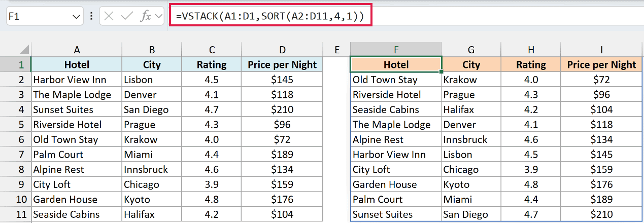Click cell F1 'Hotel' orange header
The image size is (644, 223).
click(396, 64)
